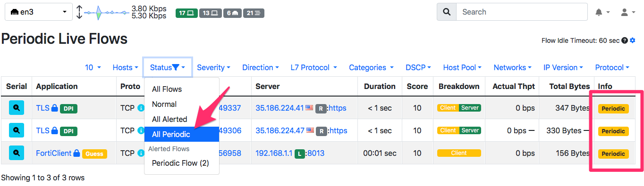Expand the Categories filter dropdown
The width and height of the screenshot is (644, 186).
pos(371,67)
